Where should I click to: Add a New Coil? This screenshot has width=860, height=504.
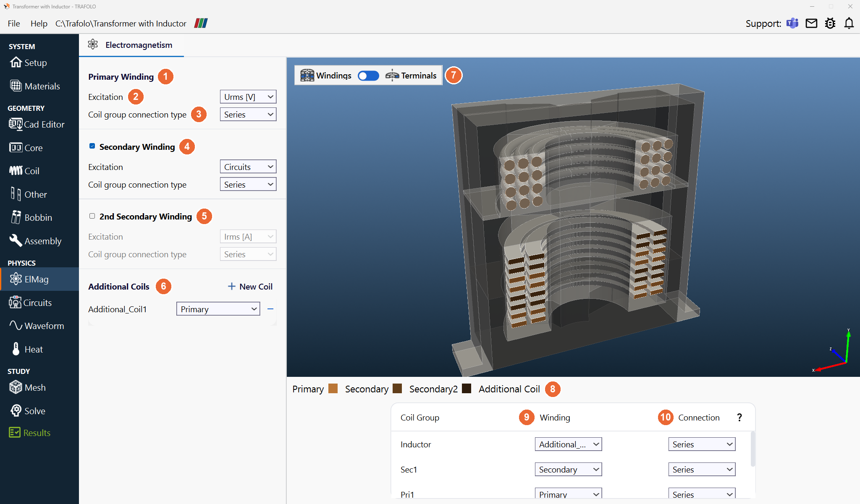250,287
